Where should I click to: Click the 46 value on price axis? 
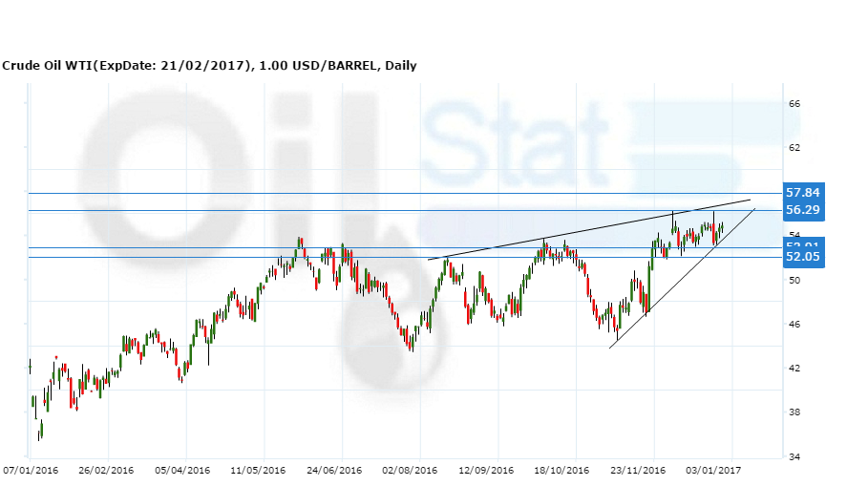point(794,325)
